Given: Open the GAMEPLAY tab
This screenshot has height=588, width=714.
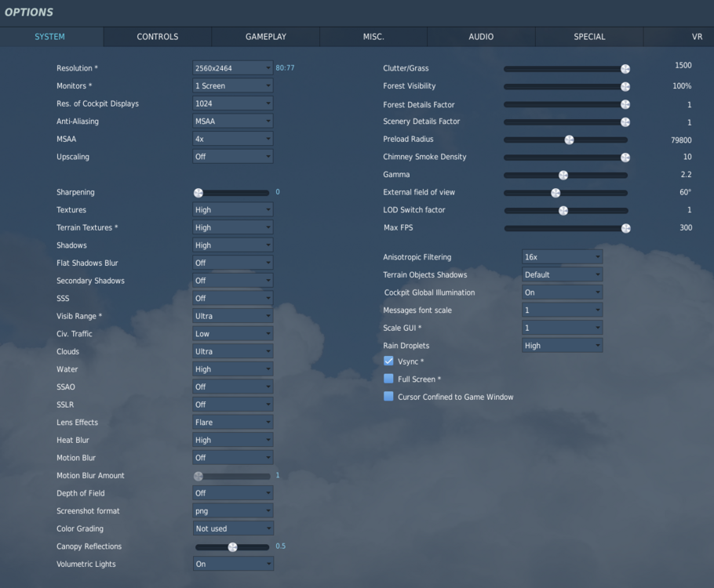Looking at the screenshot, I should pyautogui.click(x=266, y=37).
